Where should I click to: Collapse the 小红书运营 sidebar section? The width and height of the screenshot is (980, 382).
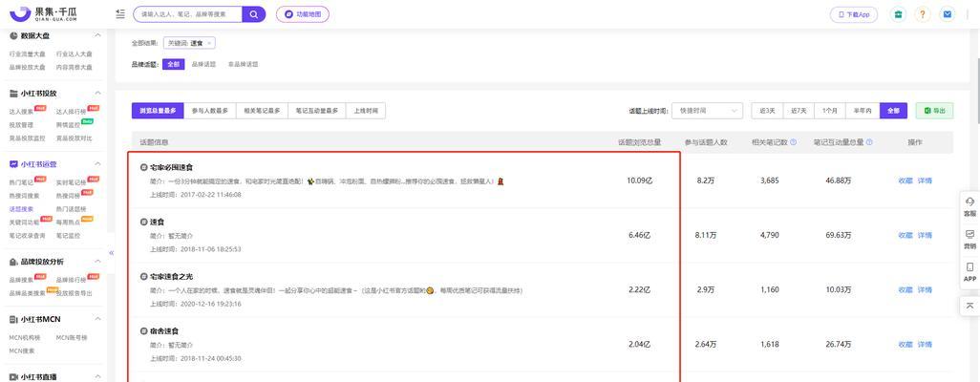pos(97,164)
